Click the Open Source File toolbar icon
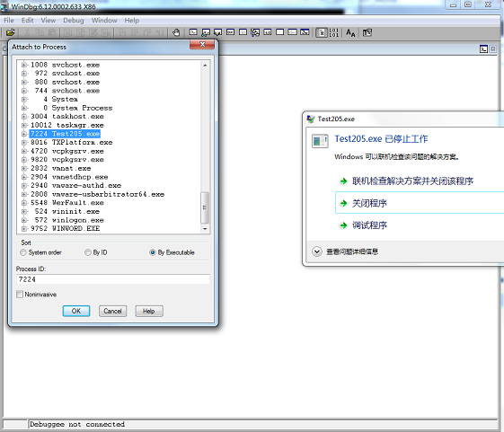The image size is (504, 432). 10,32
